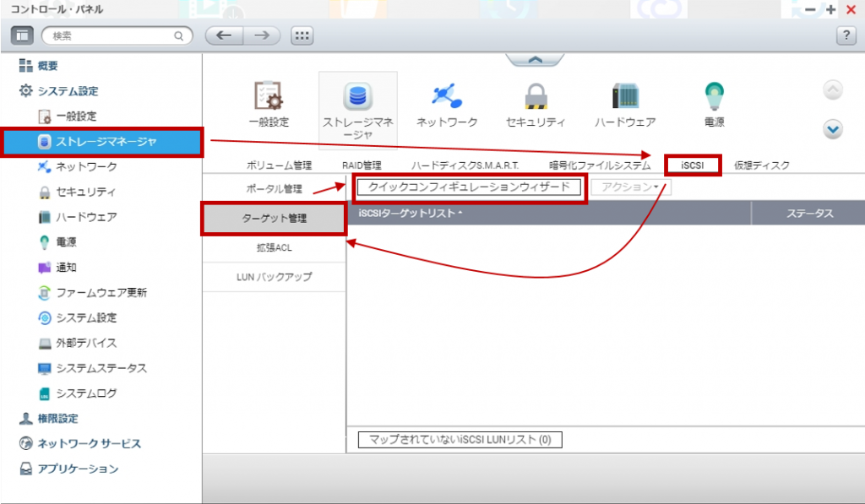Expand the アプリケーション category
This screenshot has height=504, width=865.
[69, 469]
